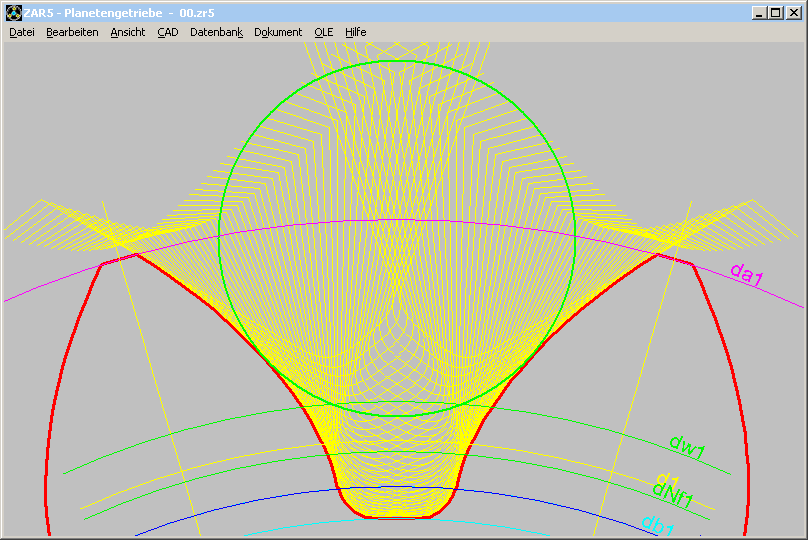Minimize the ZAR5 Planetengetriebe window
Screen dimensions: 808x540
tap(760, 13)
